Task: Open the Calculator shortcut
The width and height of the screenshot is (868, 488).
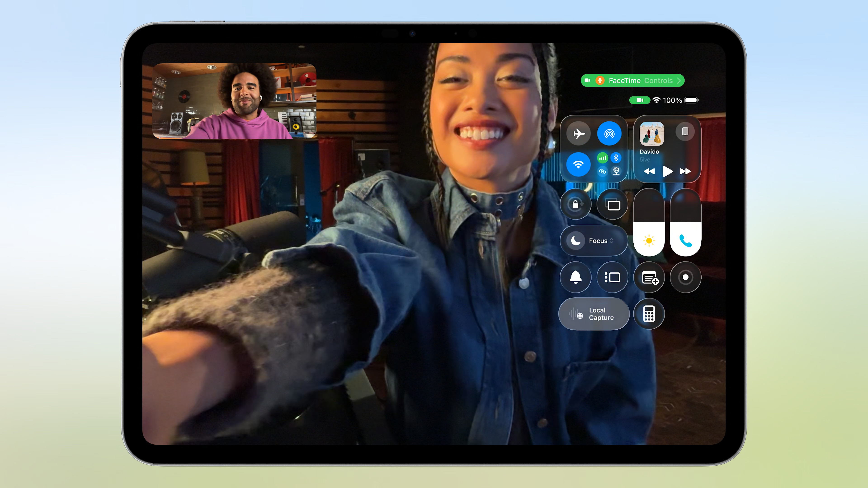Action: [x=649, y=314]
